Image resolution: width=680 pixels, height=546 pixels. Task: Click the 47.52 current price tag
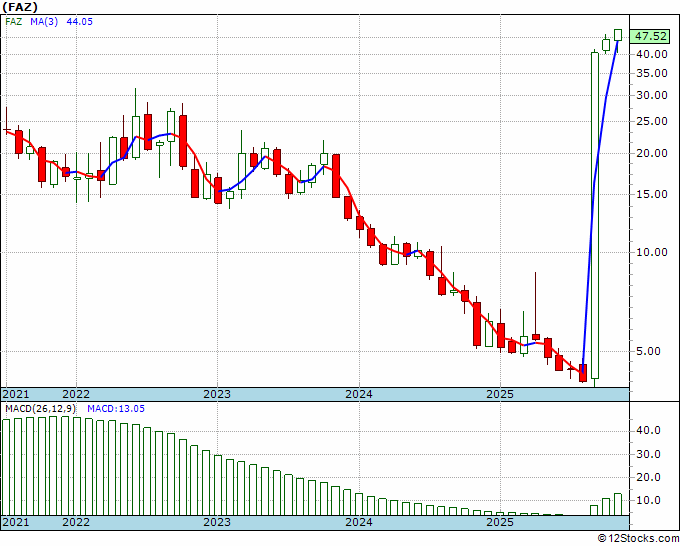click(650, 36)
